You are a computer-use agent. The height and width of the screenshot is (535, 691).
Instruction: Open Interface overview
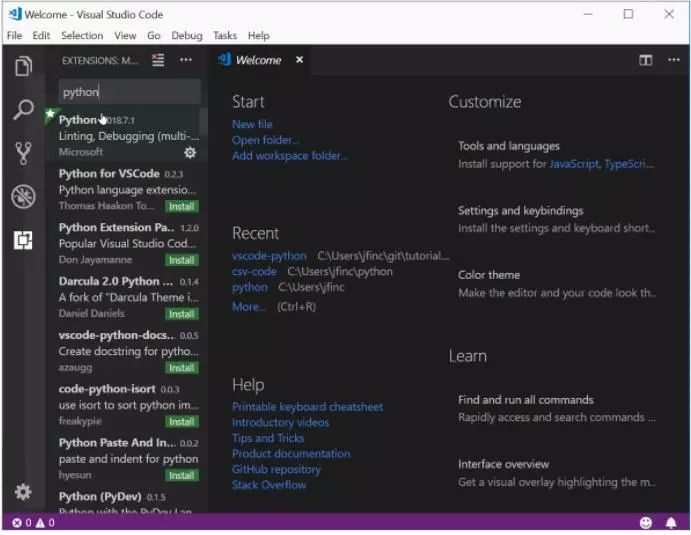click(556, 473)
